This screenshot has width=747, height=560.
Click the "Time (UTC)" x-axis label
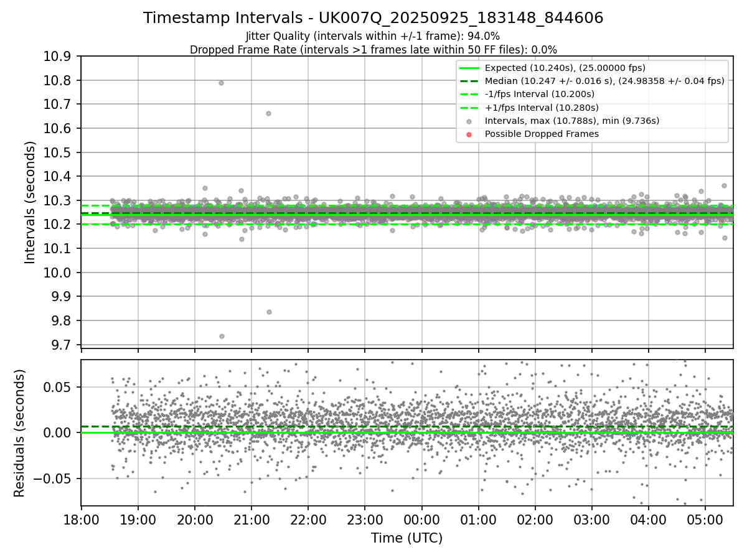(406, 538)
